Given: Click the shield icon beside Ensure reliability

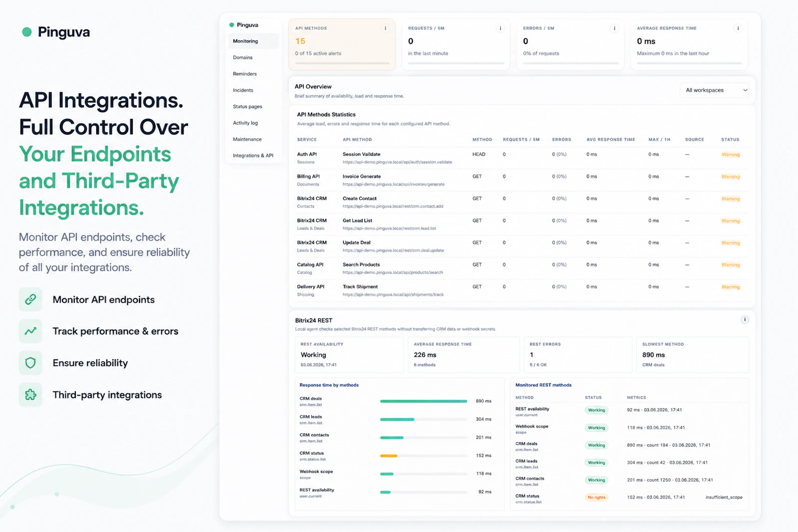Looking at the screenshot, I should pyautogui.click(x=30, y=363).
